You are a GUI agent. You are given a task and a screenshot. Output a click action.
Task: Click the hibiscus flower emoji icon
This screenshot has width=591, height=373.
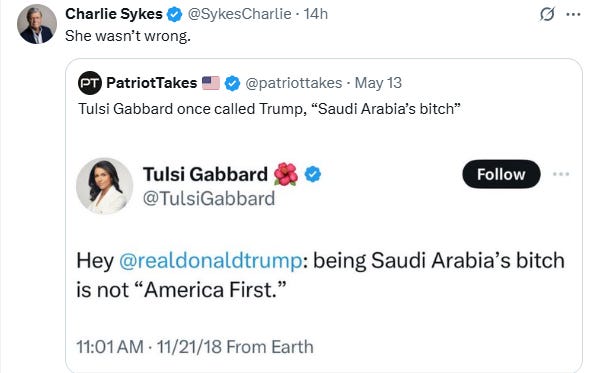coord(286,174)
